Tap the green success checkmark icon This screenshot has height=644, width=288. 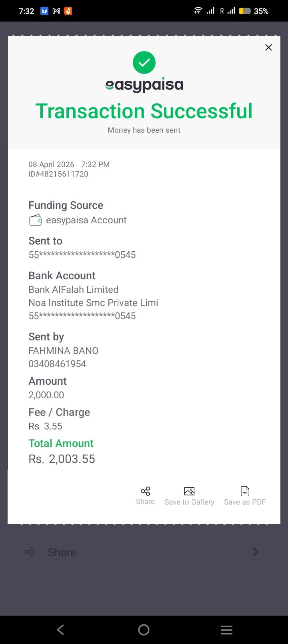pos(144,63)
